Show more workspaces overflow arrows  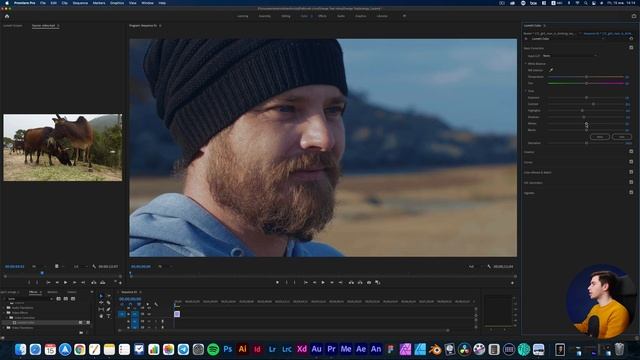(x=404, y=16)
